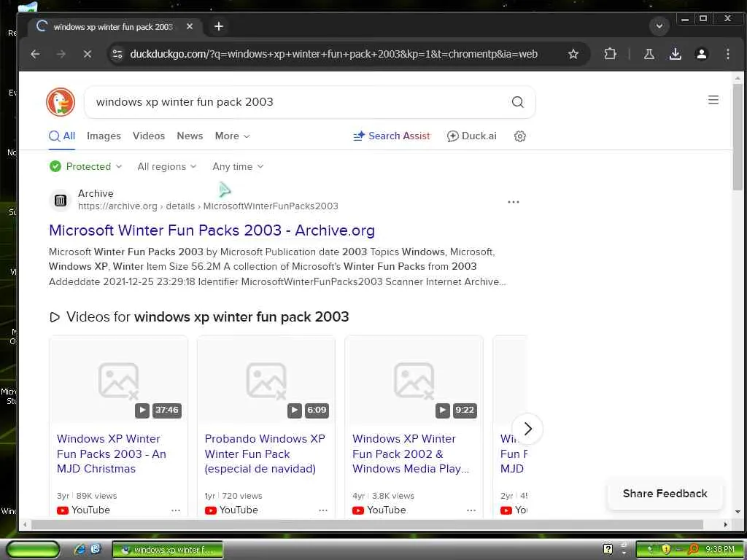The height and width of the screenshot is (560, 747).
Task: Click the address bar URL
Action: pyautogui.click(x=333, y=54)
